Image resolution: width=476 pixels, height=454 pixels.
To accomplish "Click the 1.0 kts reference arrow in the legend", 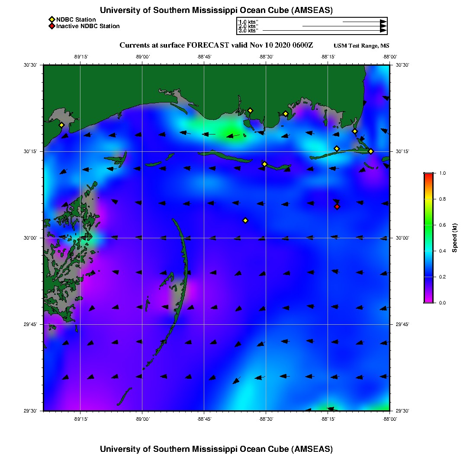I will 364,22.
